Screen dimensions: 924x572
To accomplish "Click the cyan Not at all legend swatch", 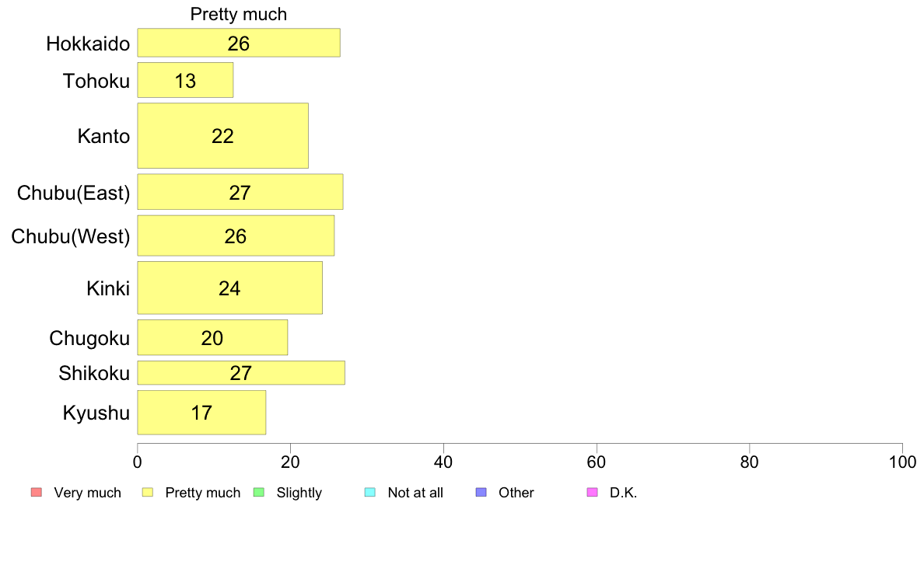I will (370, 493).
